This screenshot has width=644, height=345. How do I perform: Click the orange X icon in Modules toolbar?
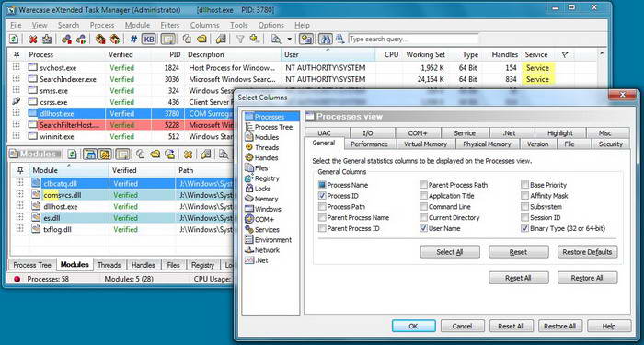point(188,154)
